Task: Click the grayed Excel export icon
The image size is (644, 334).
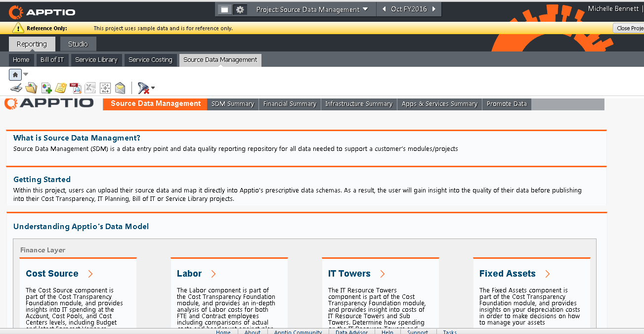Action: 90,88
